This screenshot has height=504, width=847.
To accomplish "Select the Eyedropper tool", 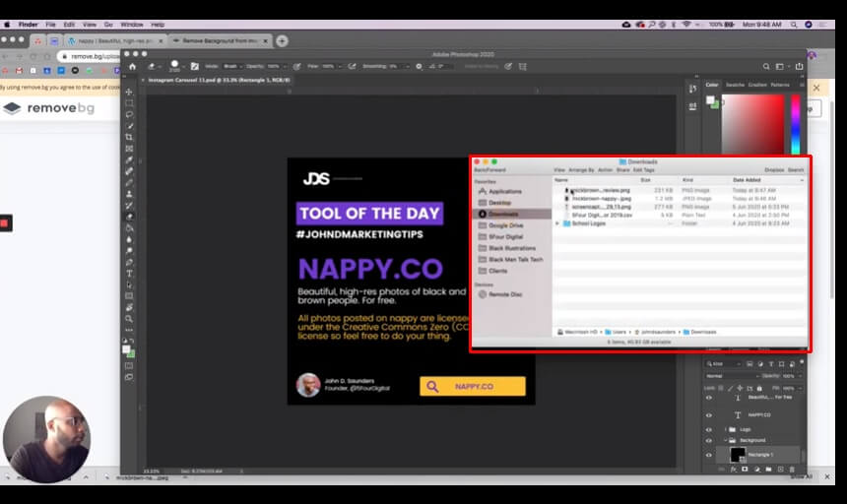I will pyautogui.click(x=129, y=159).
